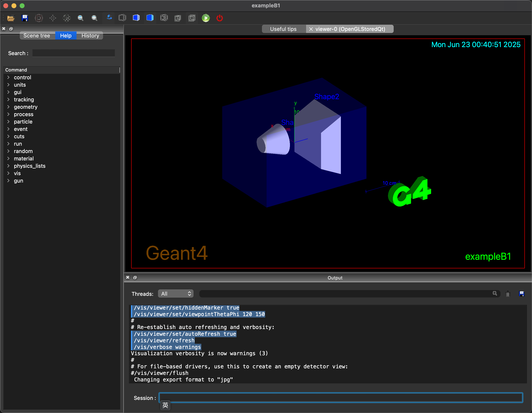
Task: Enable hidden line and surface removal icon
Action: 136,18
